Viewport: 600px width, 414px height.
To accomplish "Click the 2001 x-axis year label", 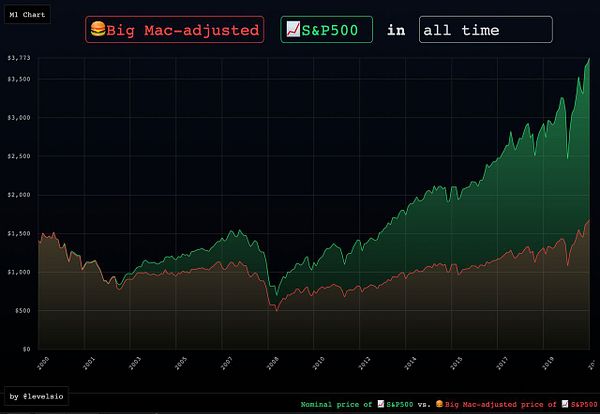I will click(89, 363).
